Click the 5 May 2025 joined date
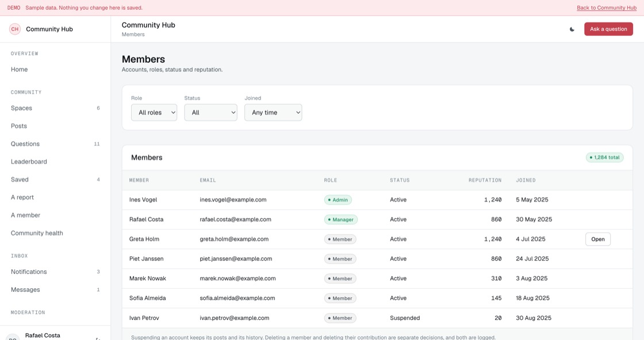644x340 pixels. [532, 200]
